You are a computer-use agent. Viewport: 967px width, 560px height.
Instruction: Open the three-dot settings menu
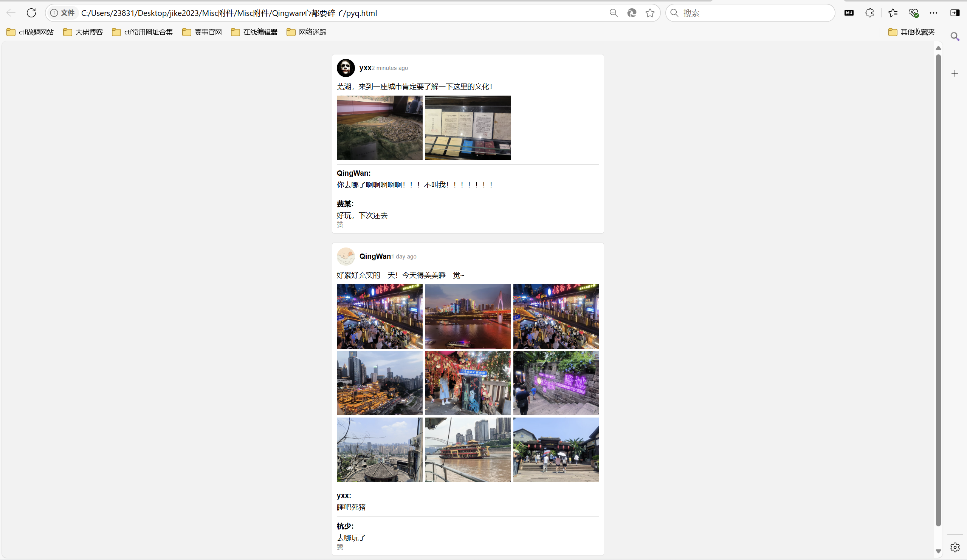pos(933,13)
